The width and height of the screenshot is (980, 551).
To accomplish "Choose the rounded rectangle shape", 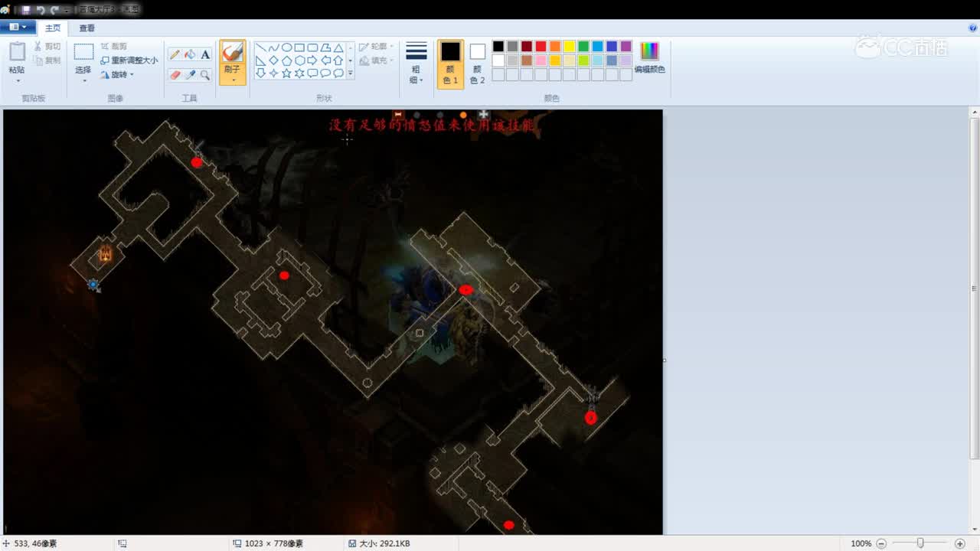I will 312,47.
